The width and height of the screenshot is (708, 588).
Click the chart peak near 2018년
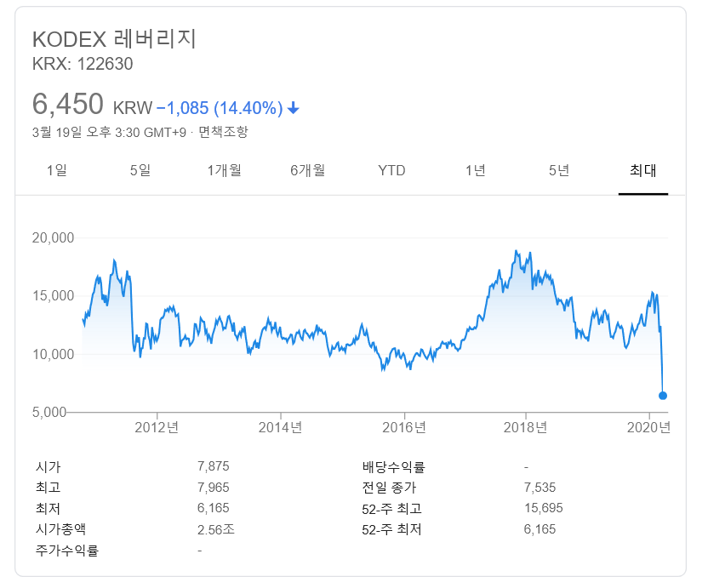pyautogui.click(x=517, y=249)
